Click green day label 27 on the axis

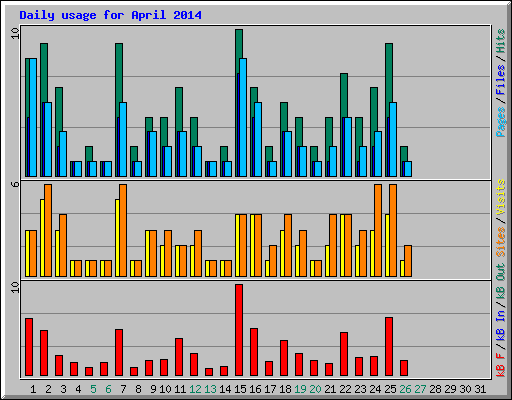coord(420,389)
